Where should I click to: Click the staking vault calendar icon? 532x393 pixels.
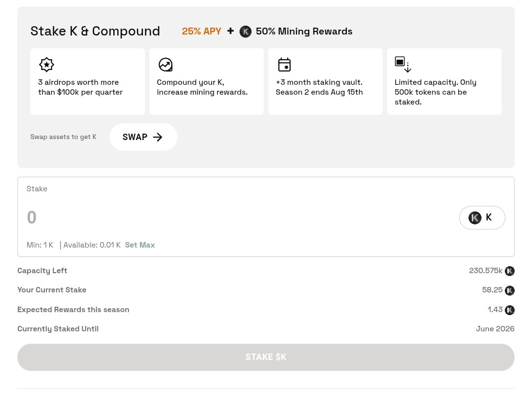click(284, 65)
